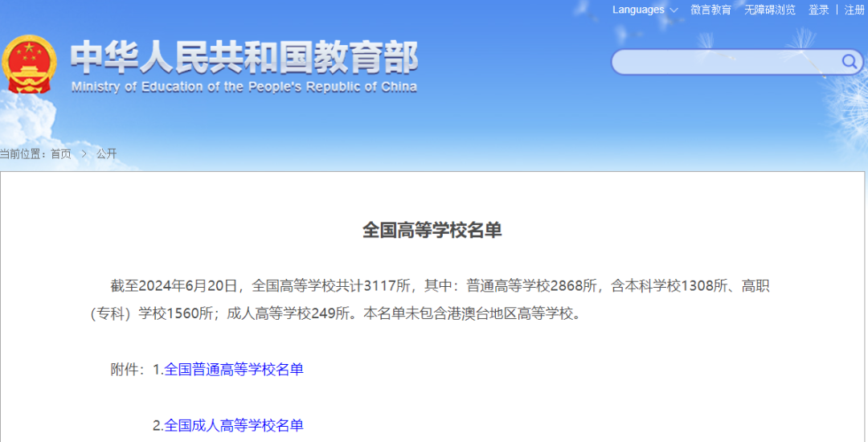
Task: Select 公开 in the breadcrumb
Action: pos(106,153)
